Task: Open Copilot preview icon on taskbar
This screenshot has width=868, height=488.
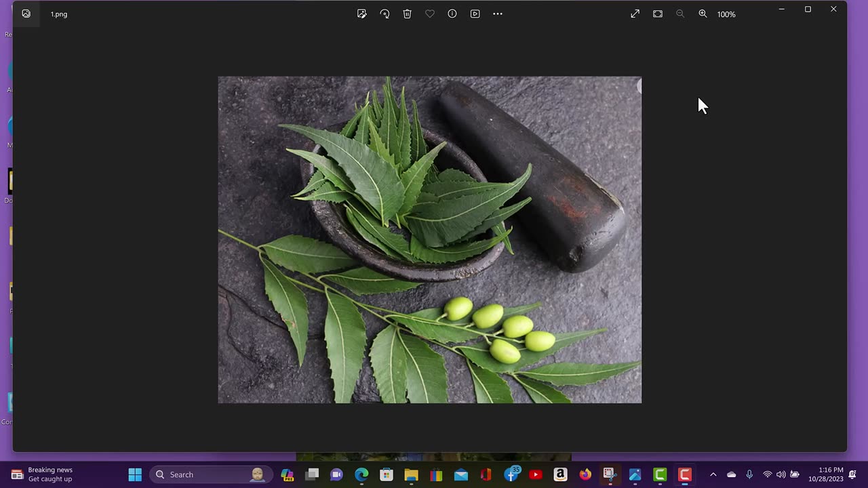Action: (287, 474)
